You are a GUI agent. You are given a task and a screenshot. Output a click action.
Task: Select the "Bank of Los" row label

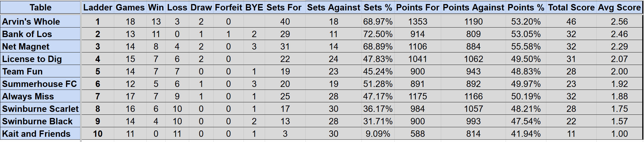pos(27,34)
